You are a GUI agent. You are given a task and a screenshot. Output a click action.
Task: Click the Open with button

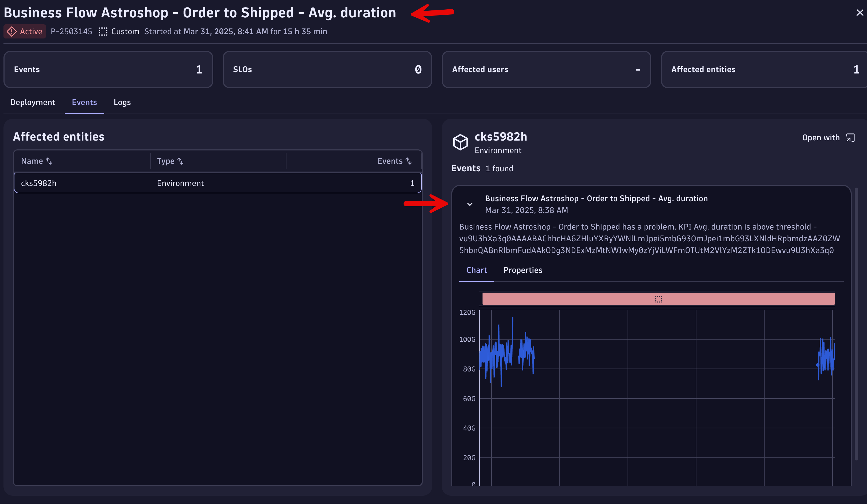point(829,138)
